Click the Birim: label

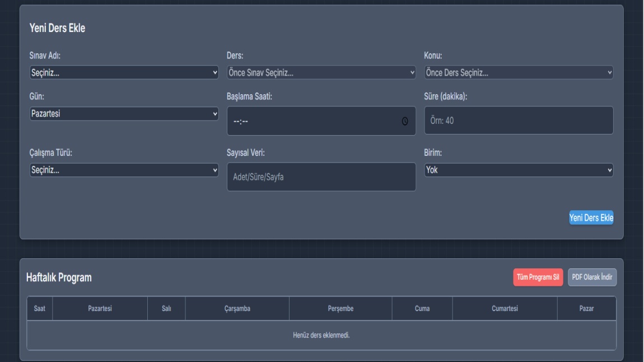(433, 153)
